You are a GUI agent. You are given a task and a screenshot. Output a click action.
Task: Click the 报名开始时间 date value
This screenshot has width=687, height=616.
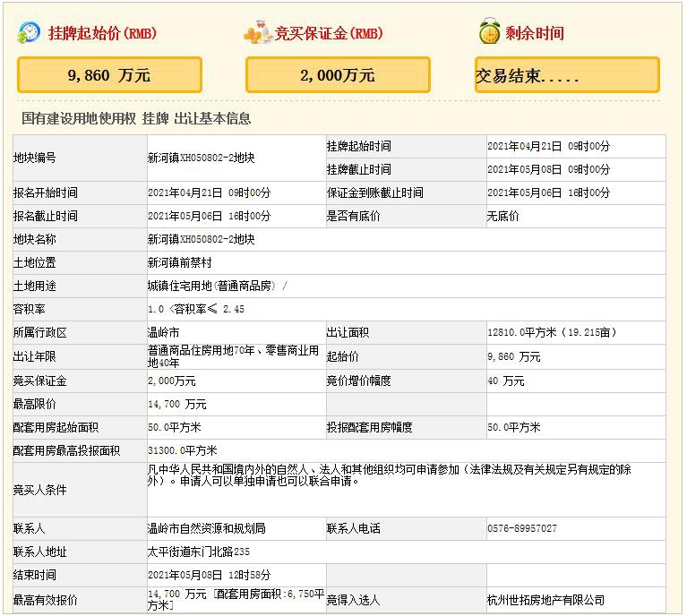click(209, 192)
